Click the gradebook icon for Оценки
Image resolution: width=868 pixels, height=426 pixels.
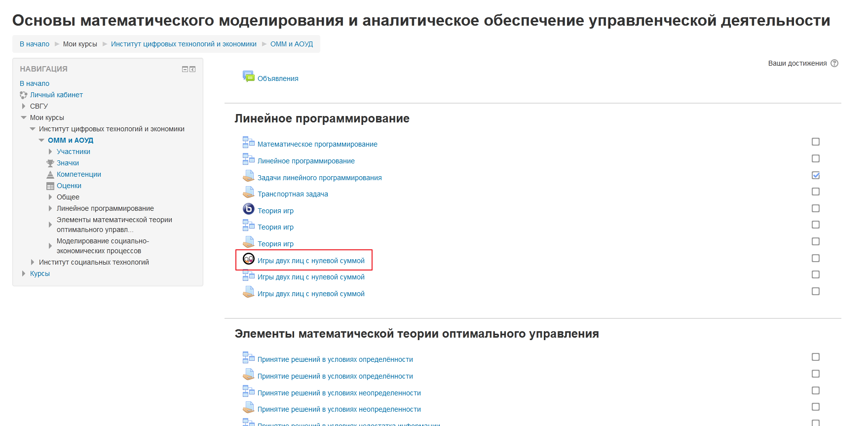coord(50,186)
